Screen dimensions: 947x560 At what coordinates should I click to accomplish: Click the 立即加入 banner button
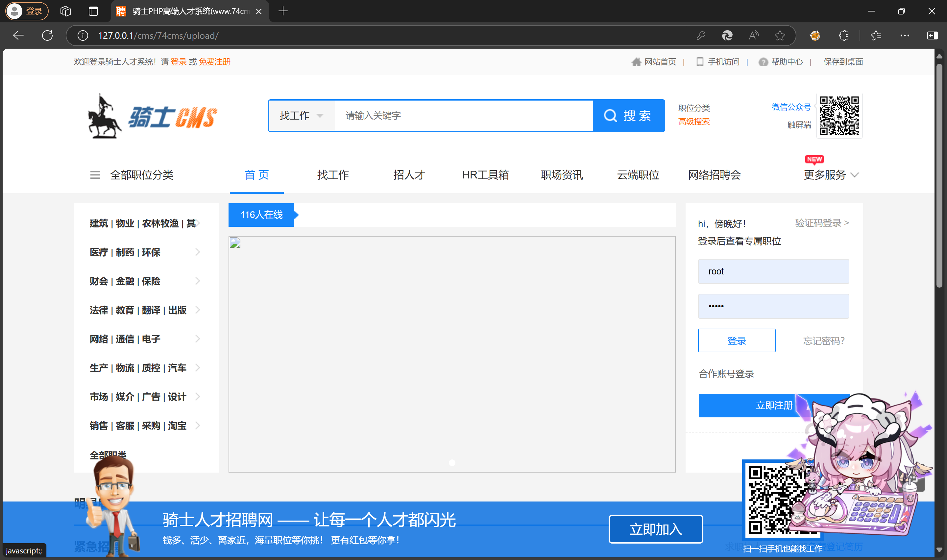point(656,529)
